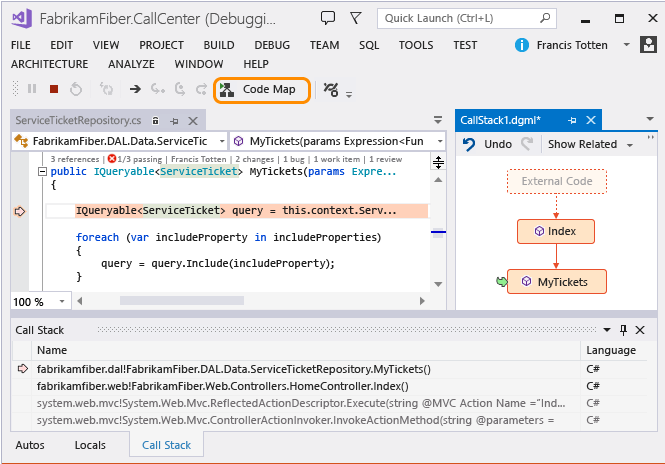Click the Quick Launch search magnifier icon
665x464 pixels.
[x=545, y=18]
